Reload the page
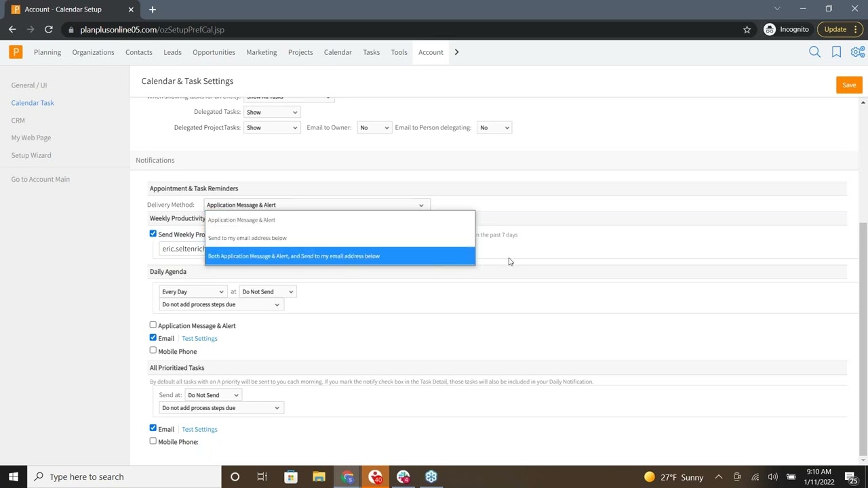 click(49, 29)
